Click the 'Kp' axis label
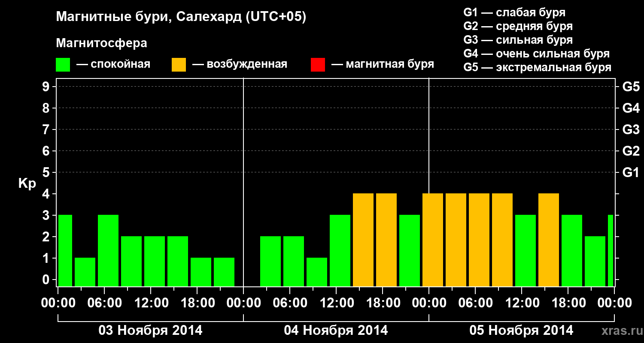Image resolution: width=644 pixels, height=343 pixels. coord(27,184)
